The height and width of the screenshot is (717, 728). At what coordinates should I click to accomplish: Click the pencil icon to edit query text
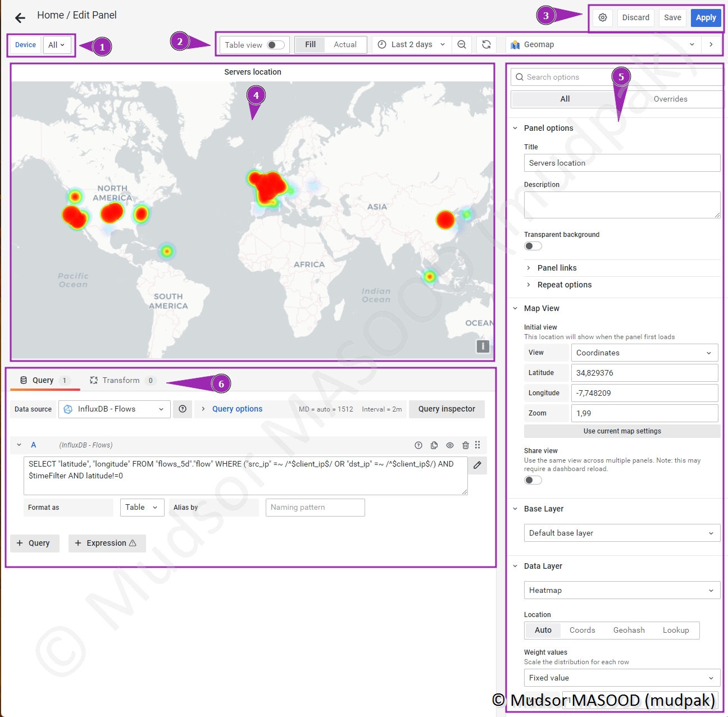tap(477, 465)
